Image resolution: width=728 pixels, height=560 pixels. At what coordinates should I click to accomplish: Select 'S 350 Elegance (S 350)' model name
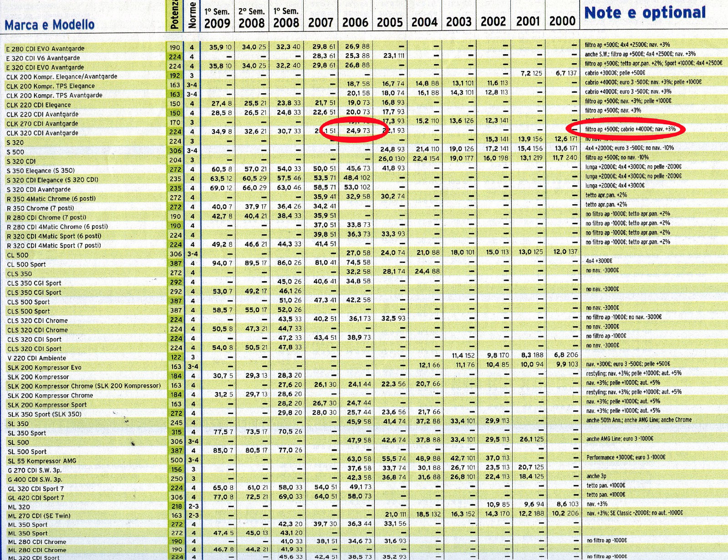(41, 171)
